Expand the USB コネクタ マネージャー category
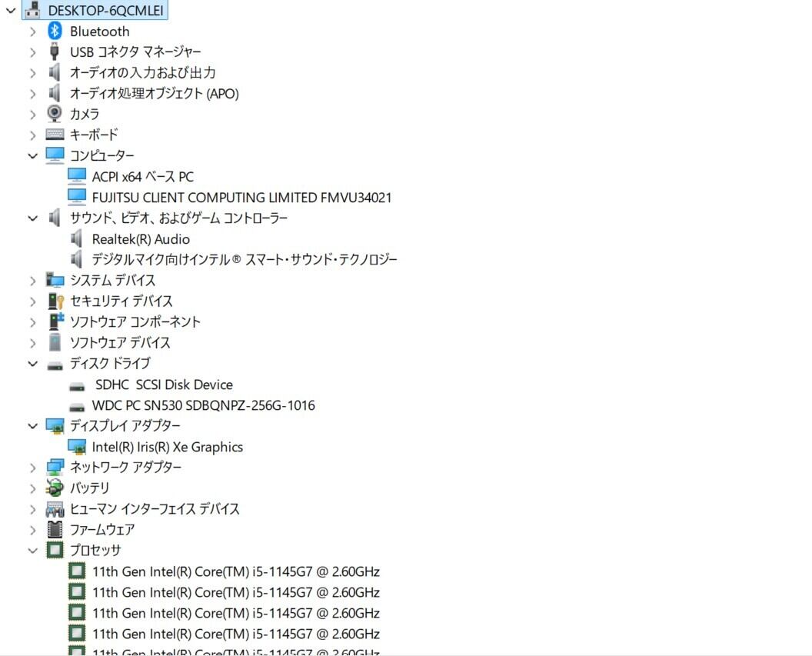Viewport: 812px width, 656px height. click(33, 52)
